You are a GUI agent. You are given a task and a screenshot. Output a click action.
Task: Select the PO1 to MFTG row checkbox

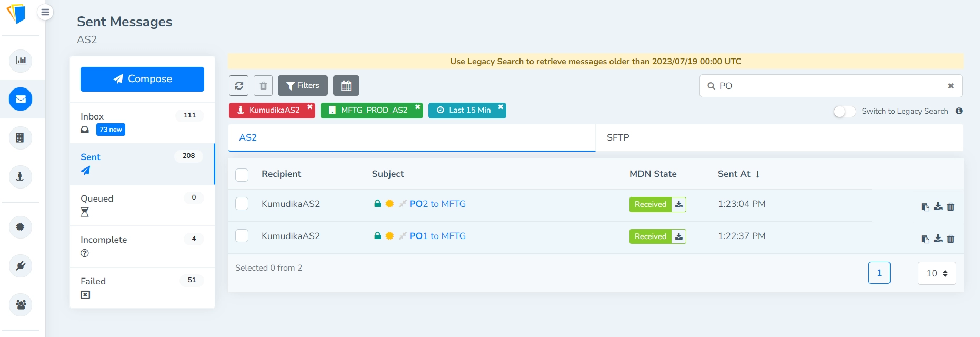242,236
